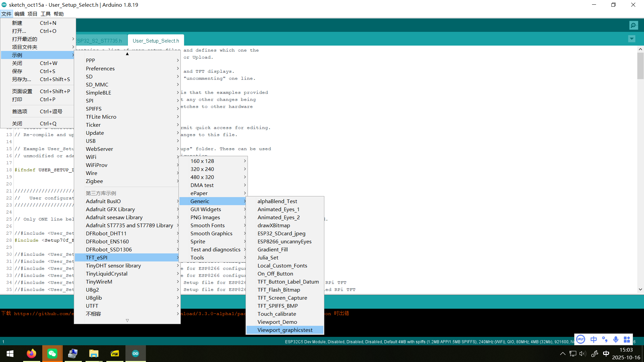Open the Windows Start menu
Screen dimensions: 644x362
(x=10, y=354)
